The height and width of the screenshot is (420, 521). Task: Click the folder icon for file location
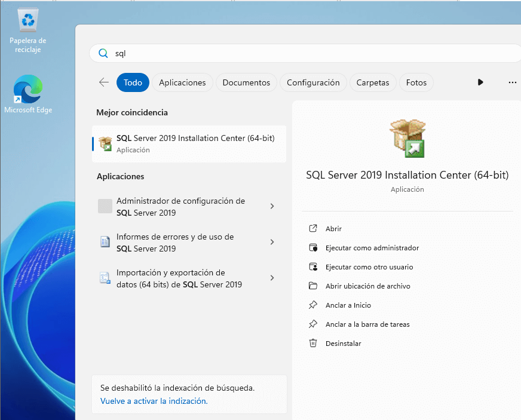pos(313,286)
